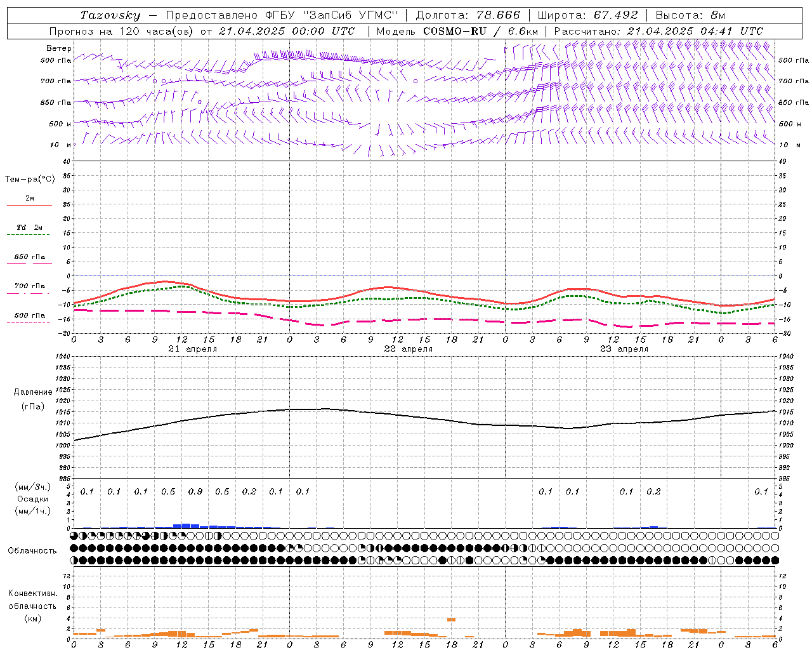Click the 22 апреля date label
Screen dimensions: 812x650
(x=409, y=349)
